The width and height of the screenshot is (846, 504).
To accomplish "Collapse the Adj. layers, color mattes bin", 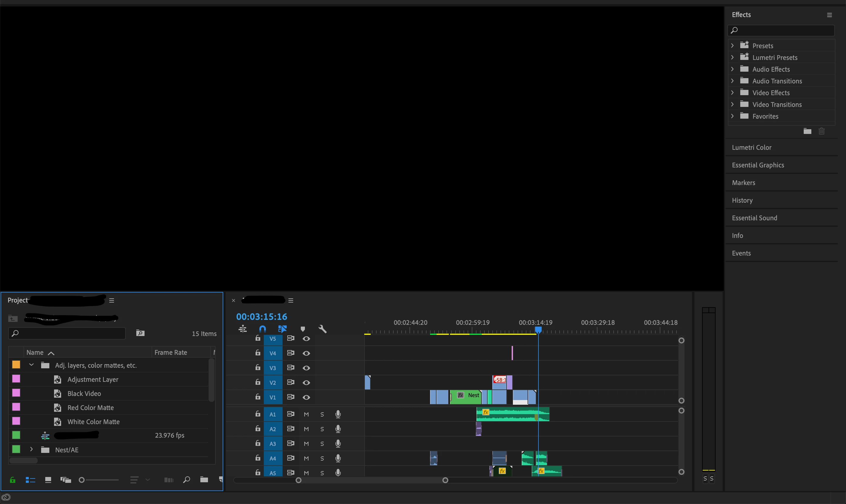I will point(32,365).
